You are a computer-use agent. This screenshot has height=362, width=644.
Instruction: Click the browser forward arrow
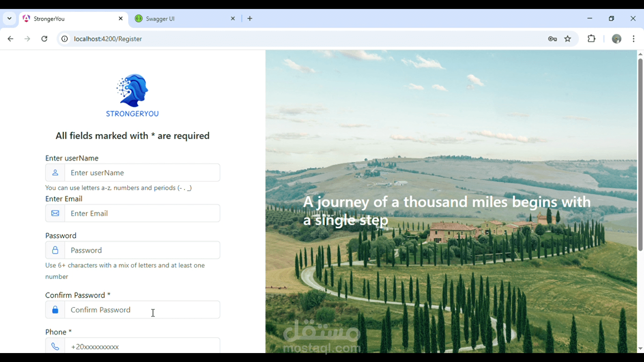[27, 39]
